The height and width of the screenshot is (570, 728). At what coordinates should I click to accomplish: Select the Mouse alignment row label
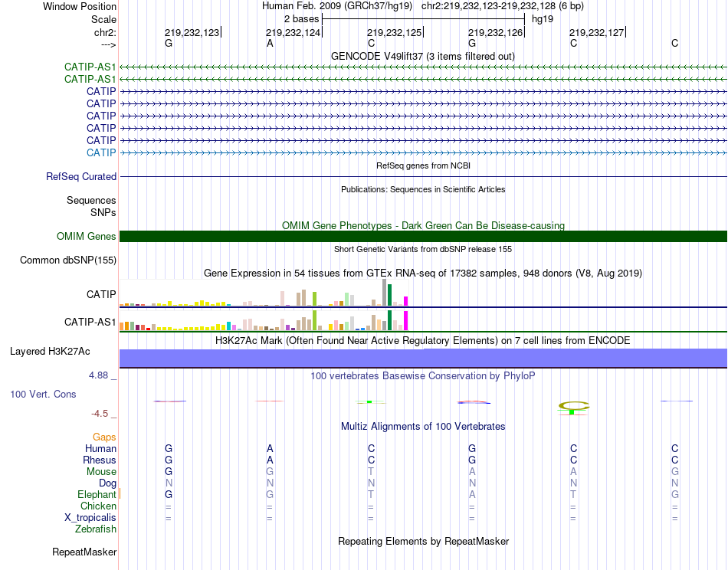(x=101, y=472)
